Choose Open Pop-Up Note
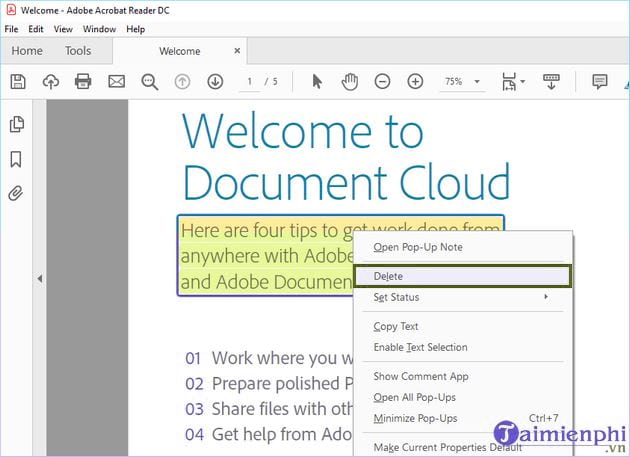 tap(462, 247)
